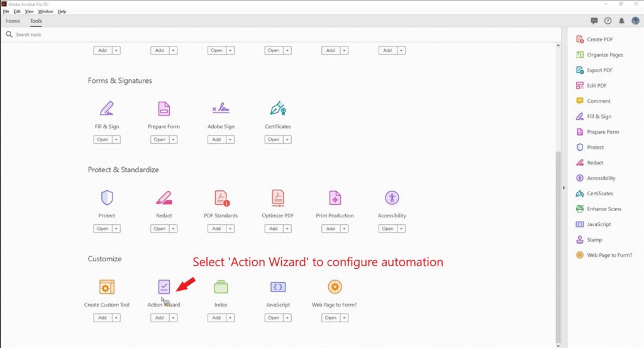Open the Edit menu

pyautogui.click(x=17, y=11)
